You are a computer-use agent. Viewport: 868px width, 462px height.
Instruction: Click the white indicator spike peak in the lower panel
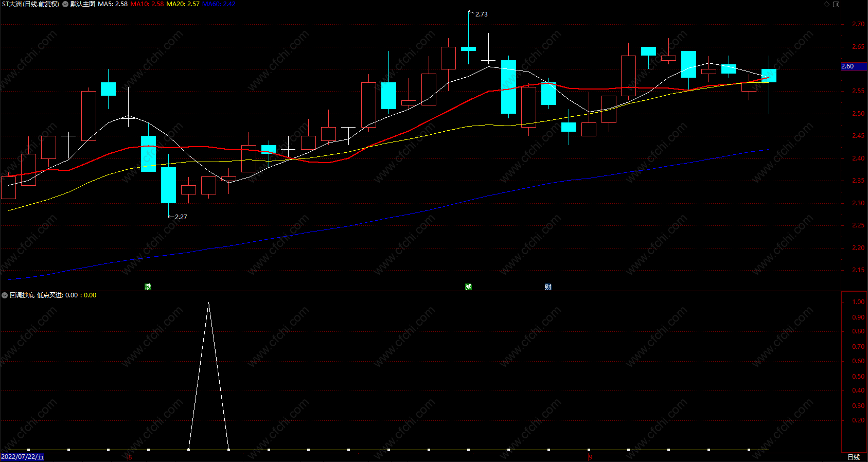[x=208, y=304]
